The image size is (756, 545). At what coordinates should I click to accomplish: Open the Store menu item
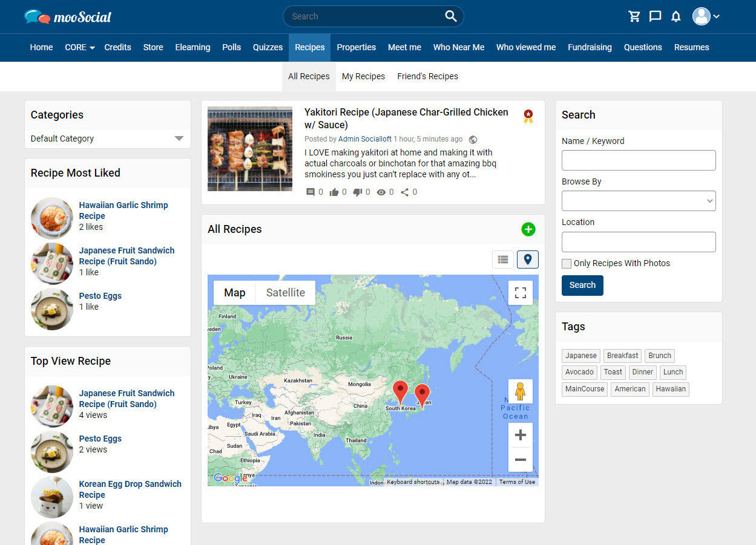153,47
